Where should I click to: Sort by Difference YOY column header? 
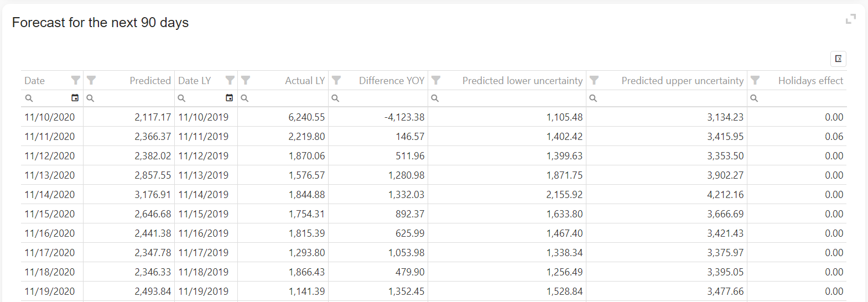391,81
